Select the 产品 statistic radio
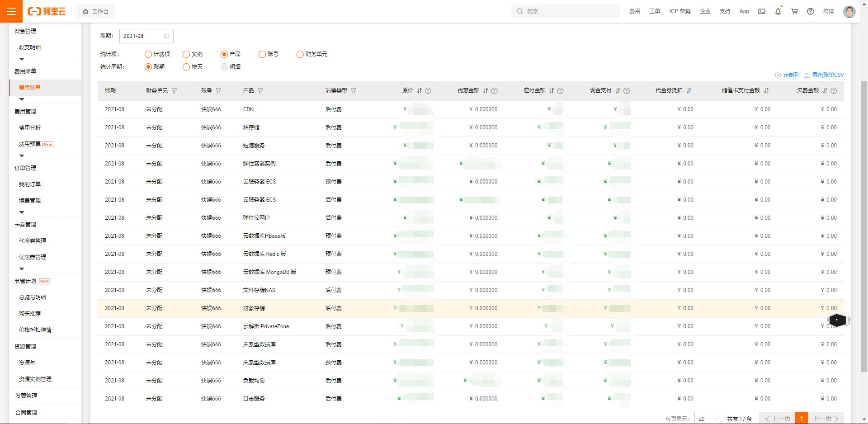This screenshot has width=868, height=424. point(224,54)
